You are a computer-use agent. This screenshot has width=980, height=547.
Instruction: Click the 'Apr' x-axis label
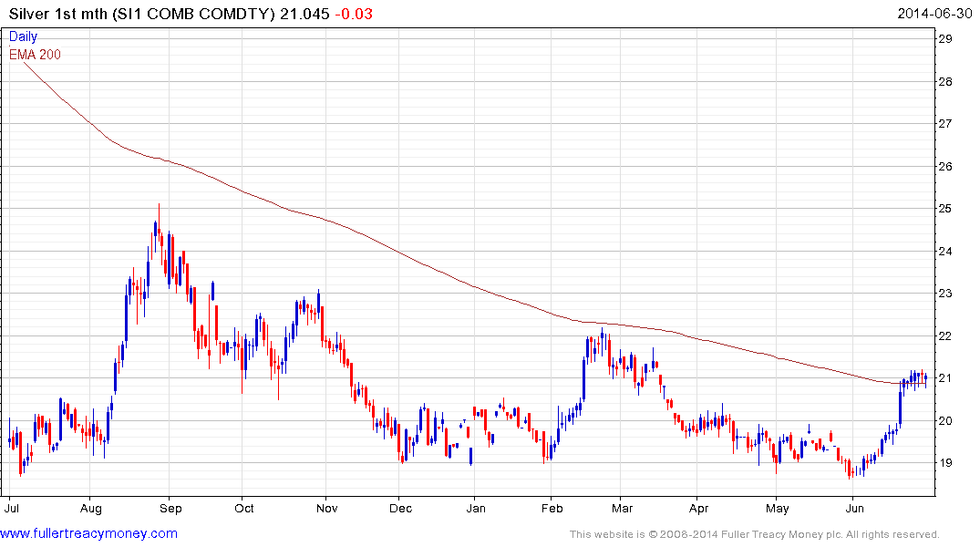tap(698, 508)
